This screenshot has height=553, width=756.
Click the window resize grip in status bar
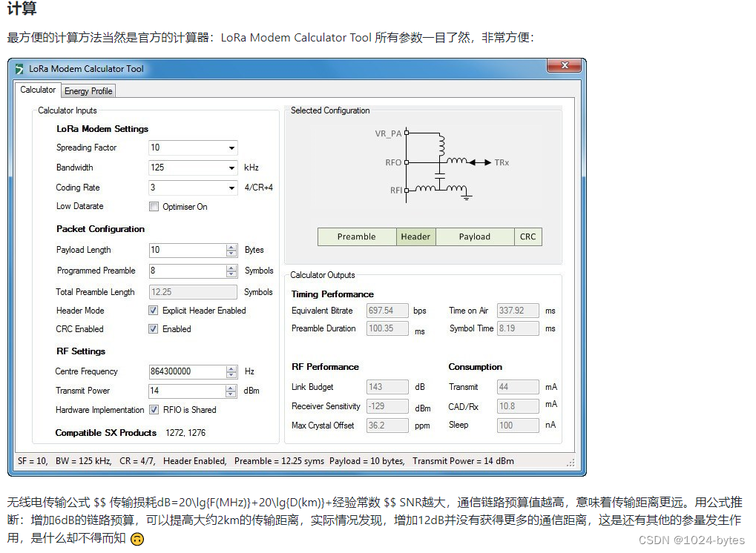571,463
